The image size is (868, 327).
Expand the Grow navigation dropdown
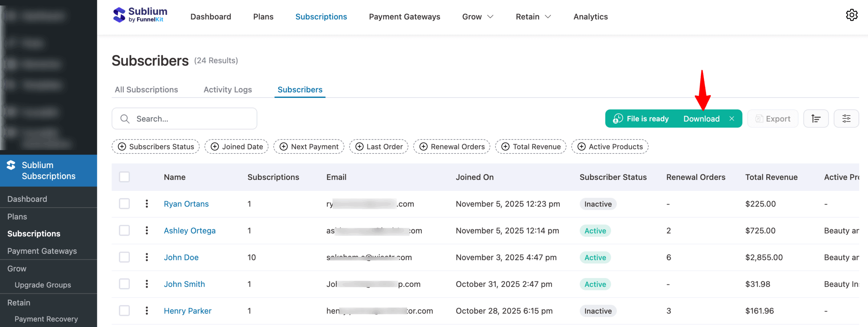(477, 16)
